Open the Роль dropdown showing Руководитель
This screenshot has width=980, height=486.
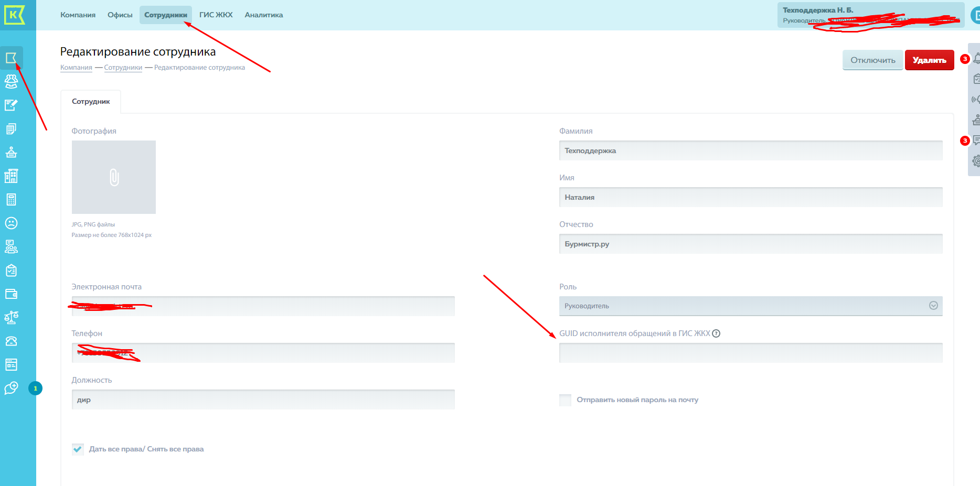[x=751, y=306]
